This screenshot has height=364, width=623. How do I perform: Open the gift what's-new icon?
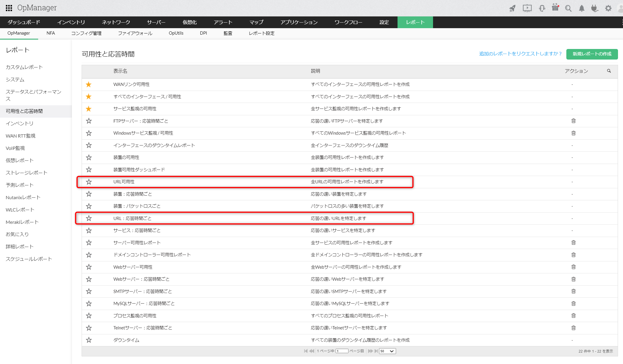coord(555,8)
